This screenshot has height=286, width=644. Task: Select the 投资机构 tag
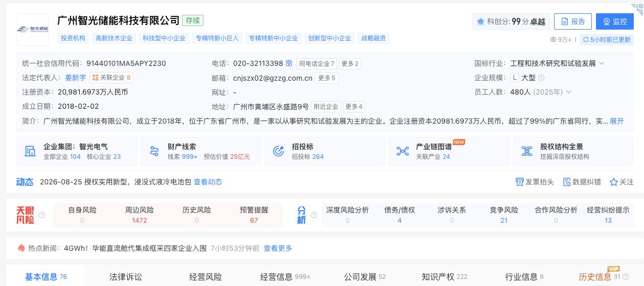(73, 38)
